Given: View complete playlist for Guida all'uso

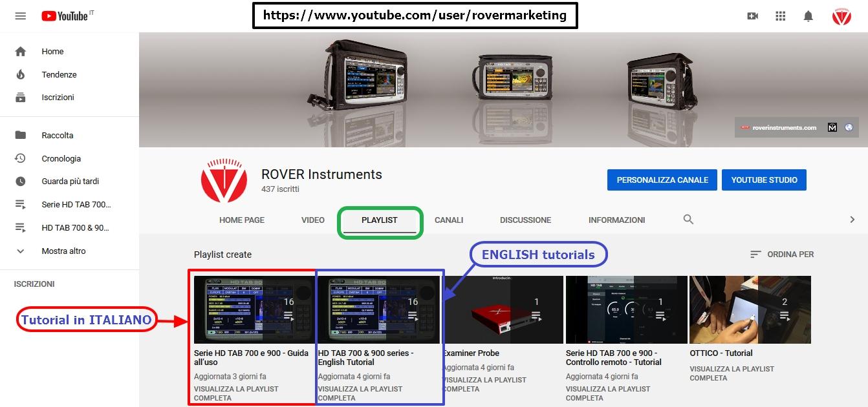Looking at the screenshot, I should (x=236, y=393).
